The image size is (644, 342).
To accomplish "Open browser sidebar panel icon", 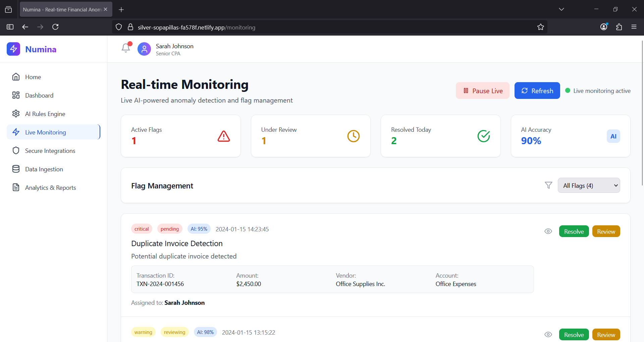I will [10, 27].
